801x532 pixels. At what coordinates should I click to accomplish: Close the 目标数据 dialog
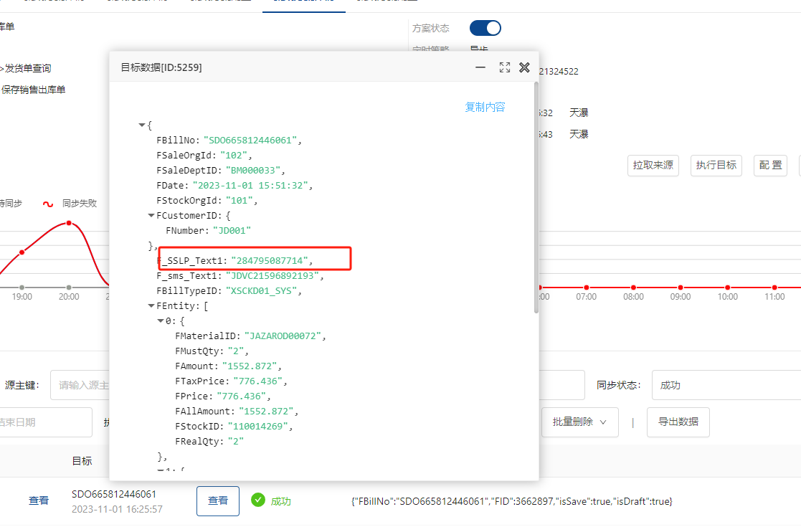[524, 67]
